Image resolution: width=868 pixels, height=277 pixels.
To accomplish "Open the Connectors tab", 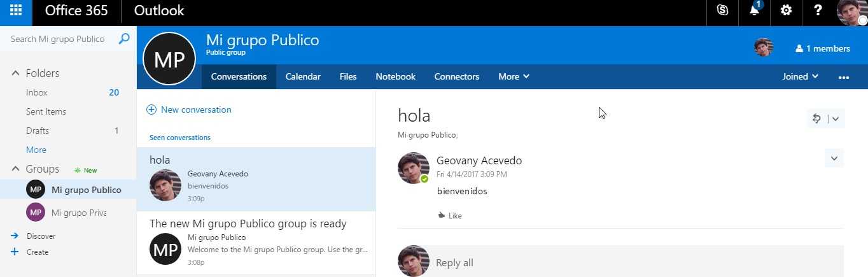I will click(x=457, y=76).
